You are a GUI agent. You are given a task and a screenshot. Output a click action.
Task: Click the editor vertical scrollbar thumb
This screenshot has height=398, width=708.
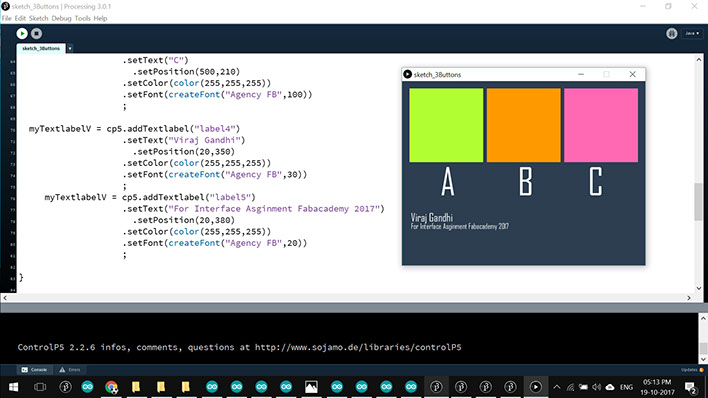click(699, 201)
